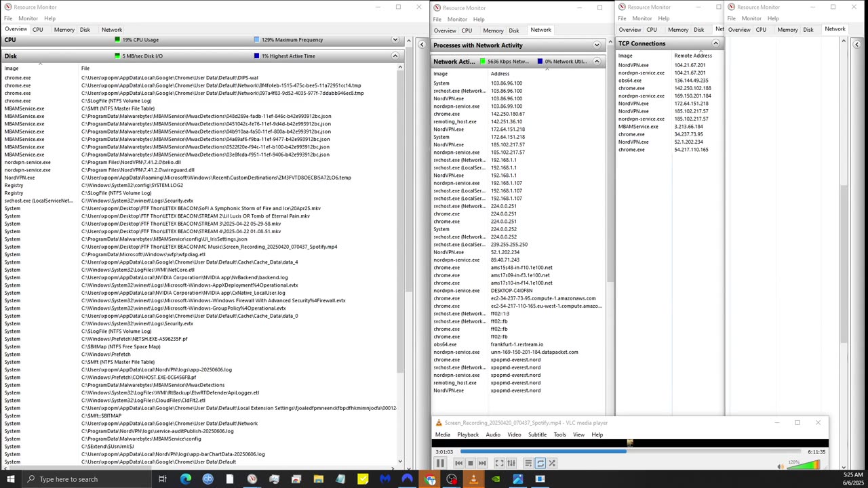The image size is (868, 488).
Task: Pause the VLC video playback
Action: [439, 464]
